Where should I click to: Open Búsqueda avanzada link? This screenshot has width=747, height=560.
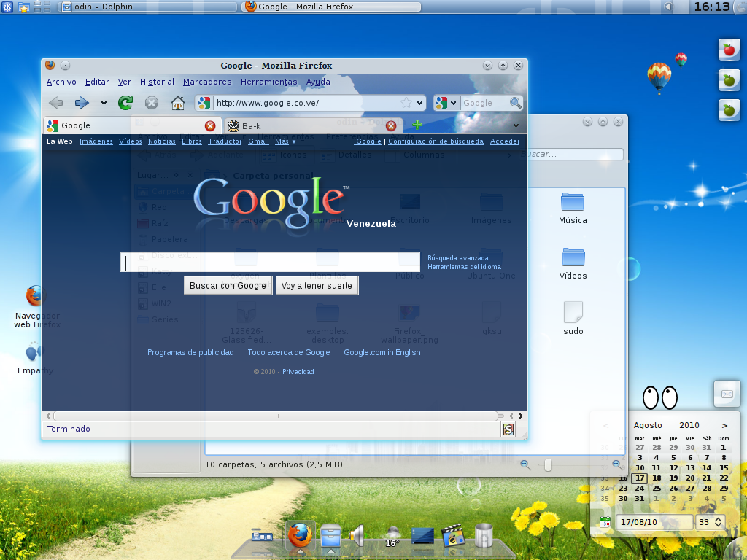pos(458,258)
